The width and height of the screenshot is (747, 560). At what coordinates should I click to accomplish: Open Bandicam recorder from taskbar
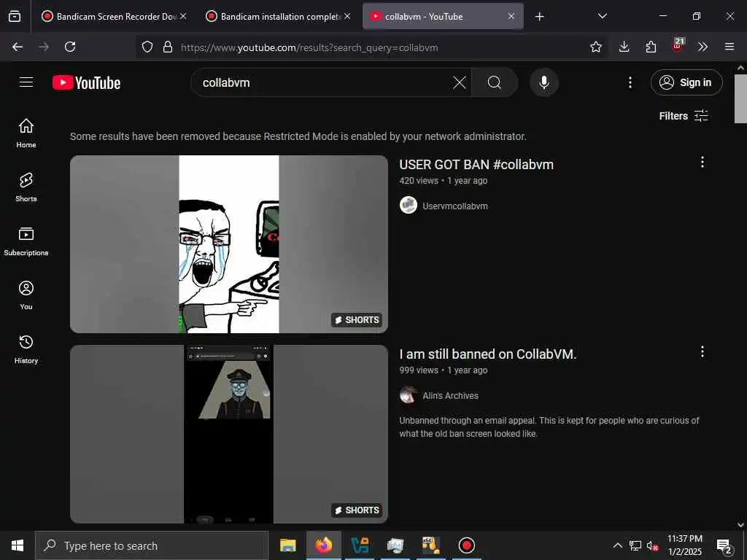(466, 545)
